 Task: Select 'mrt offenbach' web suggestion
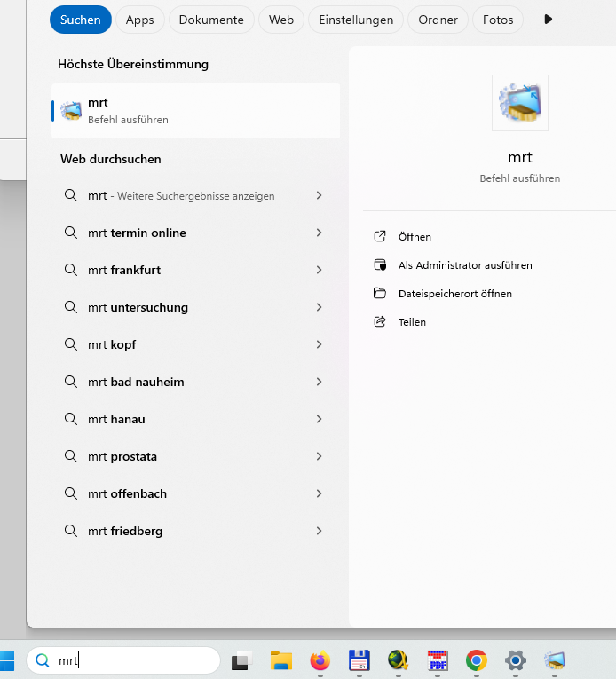[196, 493]
